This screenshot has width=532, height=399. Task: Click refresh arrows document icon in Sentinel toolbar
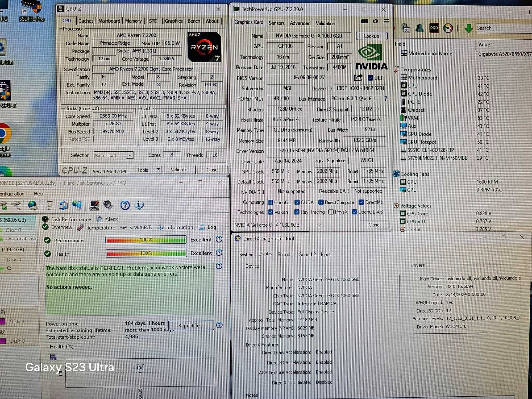click(63, 205)
